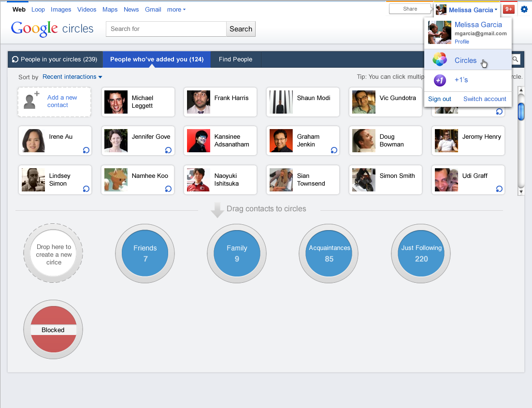
Task: Expand the more dropdown in top navigation
Action: point(176,10)
